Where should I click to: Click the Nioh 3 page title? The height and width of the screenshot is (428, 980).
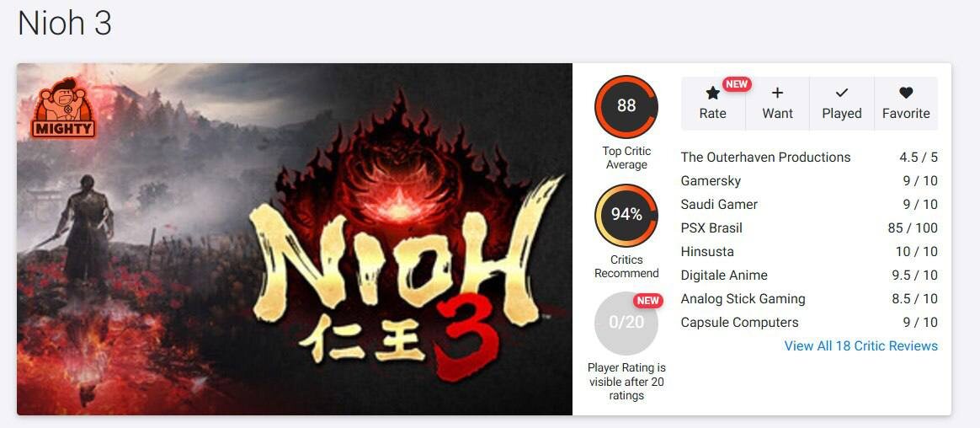[x=64, y=23]
